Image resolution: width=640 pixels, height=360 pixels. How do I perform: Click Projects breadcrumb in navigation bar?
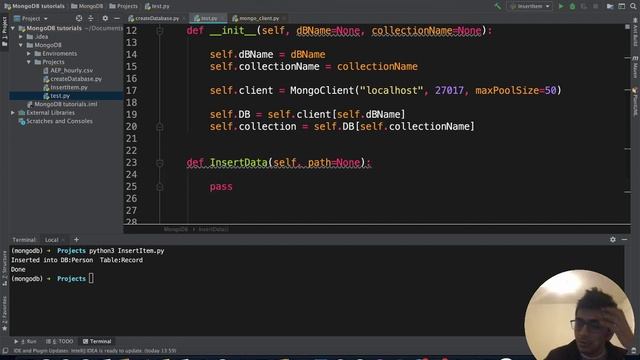click(x=123, y=6)
